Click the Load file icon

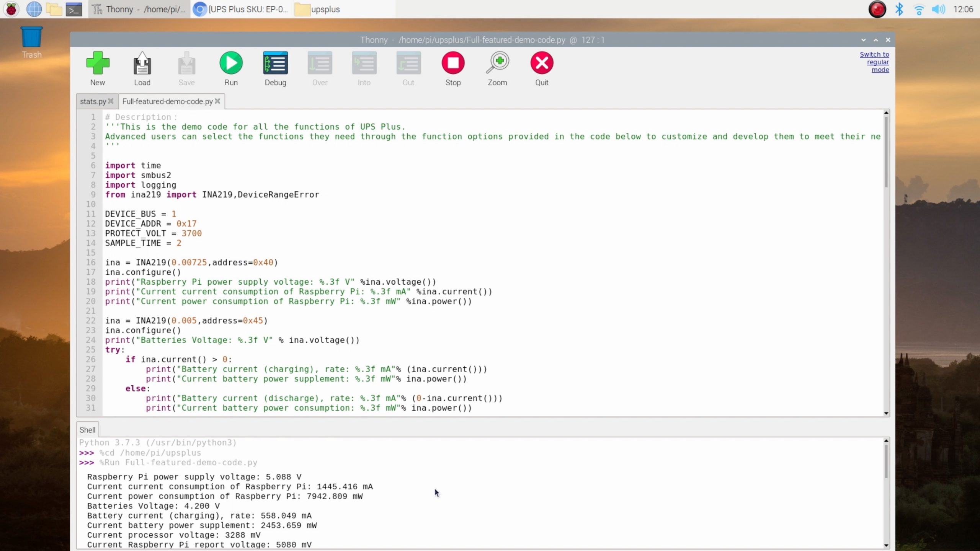coord(142,64)
